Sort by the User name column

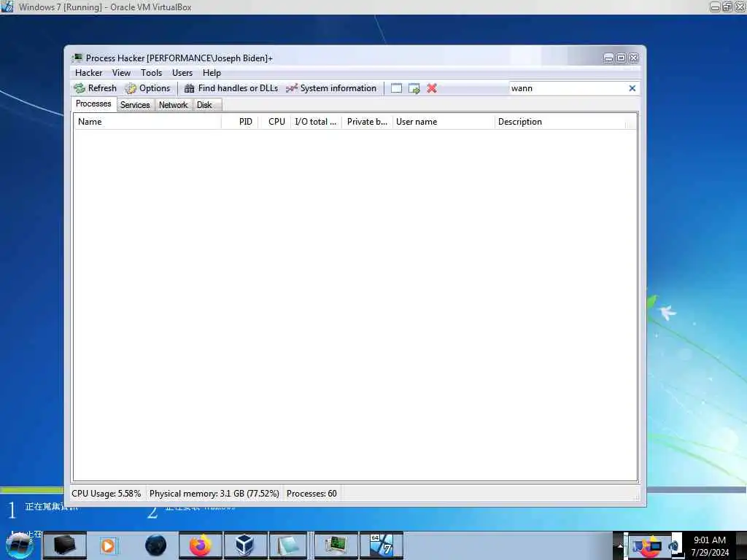pyautogui.click(x=444, y=122)
